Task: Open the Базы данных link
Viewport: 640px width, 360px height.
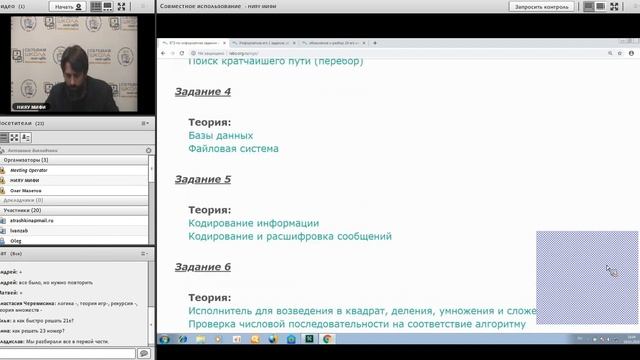Action: (221, 136)
